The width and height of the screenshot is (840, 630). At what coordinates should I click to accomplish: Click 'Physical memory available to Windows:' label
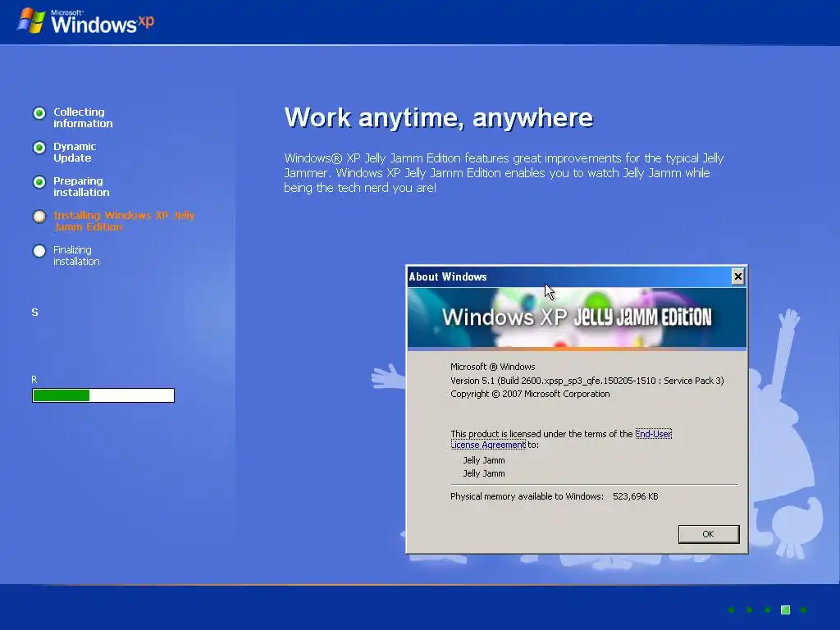(527, 496)
